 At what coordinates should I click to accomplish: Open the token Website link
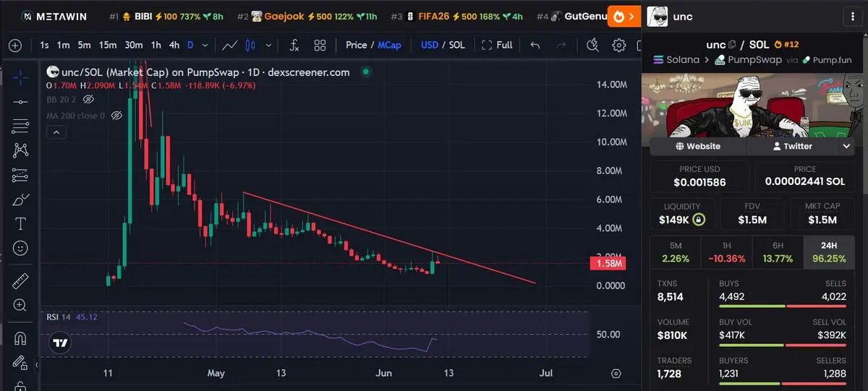pyautogui.click(x=698, y=146)
